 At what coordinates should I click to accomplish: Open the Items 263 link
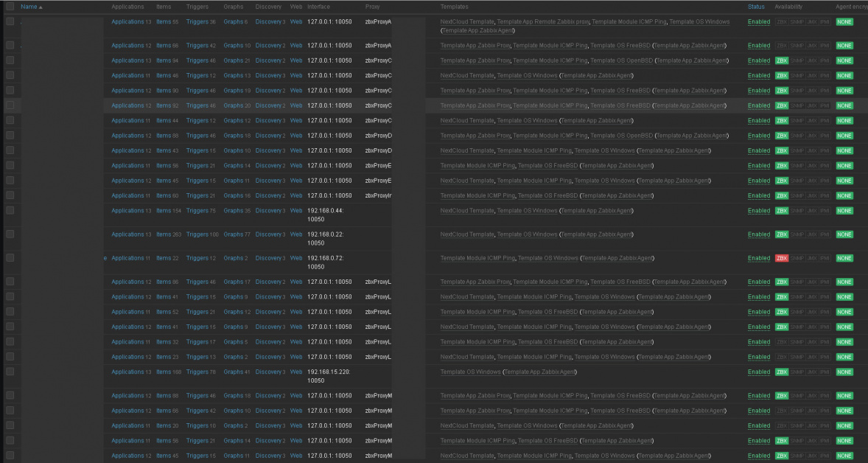coord(169,234)
